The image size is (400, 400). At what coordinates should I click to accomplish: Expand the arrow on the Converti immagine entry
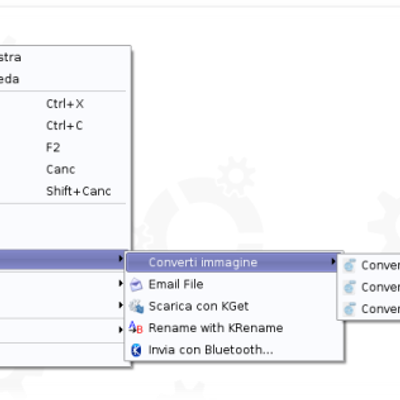333,262
